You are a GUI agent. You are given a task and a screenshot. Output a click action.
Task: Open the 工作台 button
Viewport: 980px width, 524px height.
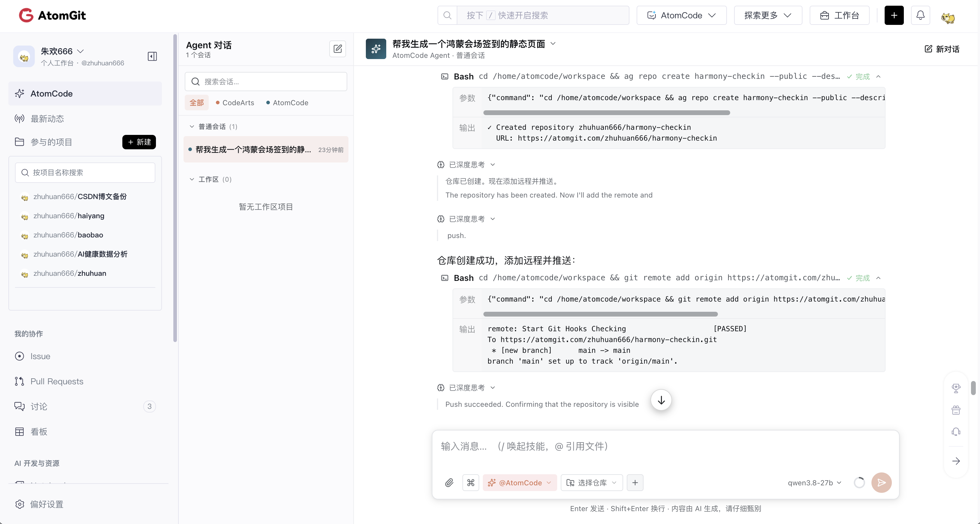839,15
